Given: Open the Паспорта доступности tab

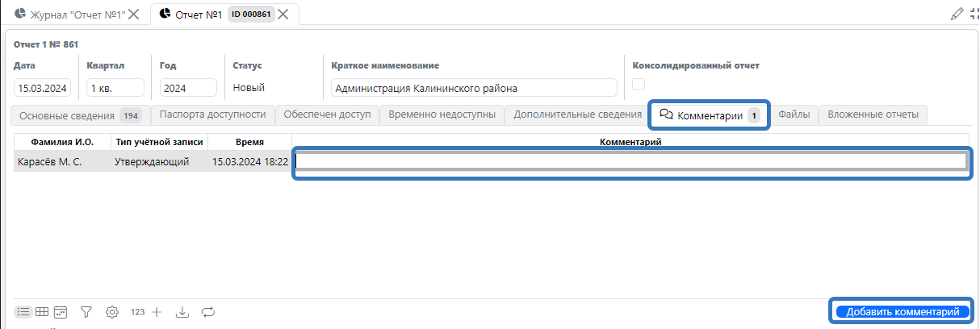Looking at the screenshot, I should point(212,115).
